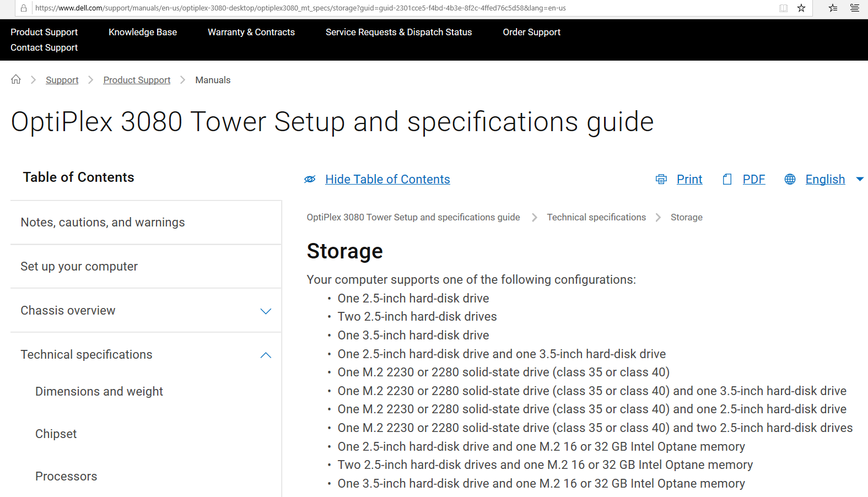Image resolution: width=868 pixels, height=497 pixels.
Task: Click the printer icon beside Print
Action: point(661,179)
